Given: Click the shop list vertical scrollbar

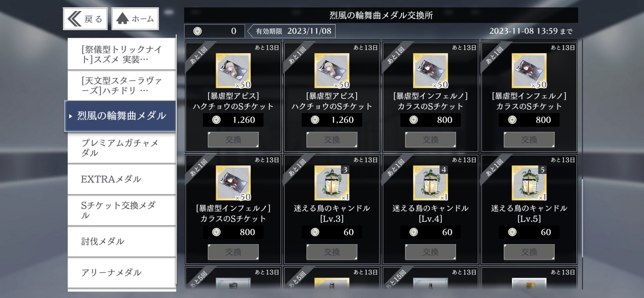Looking at the screenshot, I should coord(582,164).
